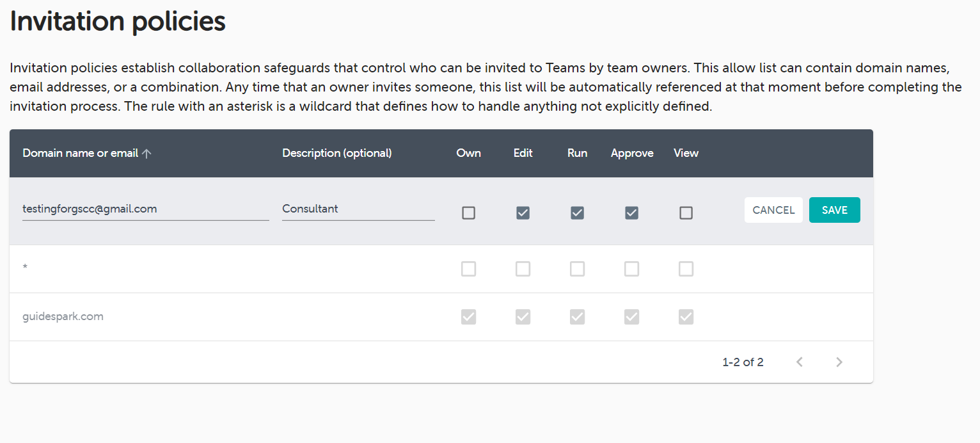Click the sort arrow beside Domain name or email
The image size is (980, 443).
(x=146, y=154)
